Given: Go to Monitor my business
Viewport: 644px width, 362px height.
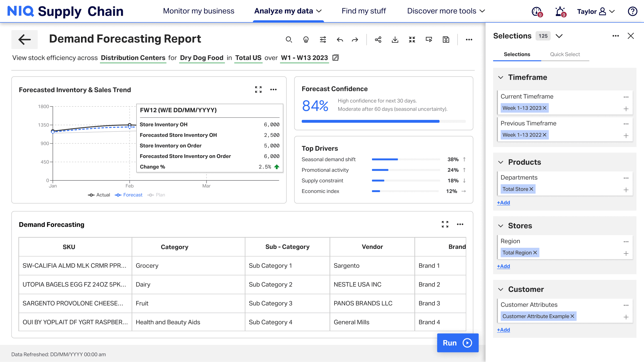Looking at the screenshot, I should click(198, 11).
